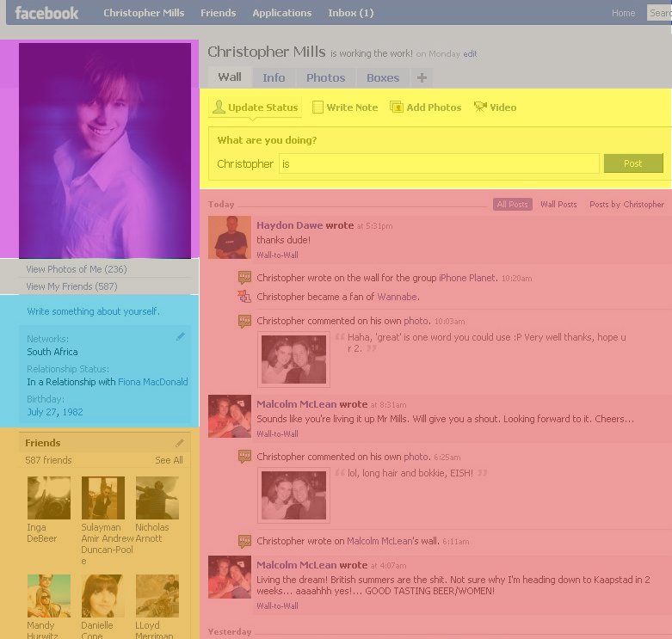The width and height of the screenshot is (672, 639).
Task: Open Haydon Dawe's profile thumbnail
Action: point(230,237)
